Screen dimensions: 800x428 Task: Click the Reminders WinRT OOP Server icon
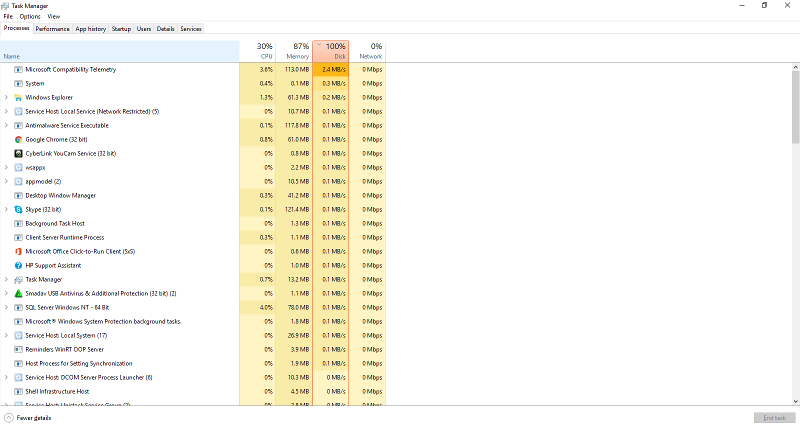coord(18,350)
